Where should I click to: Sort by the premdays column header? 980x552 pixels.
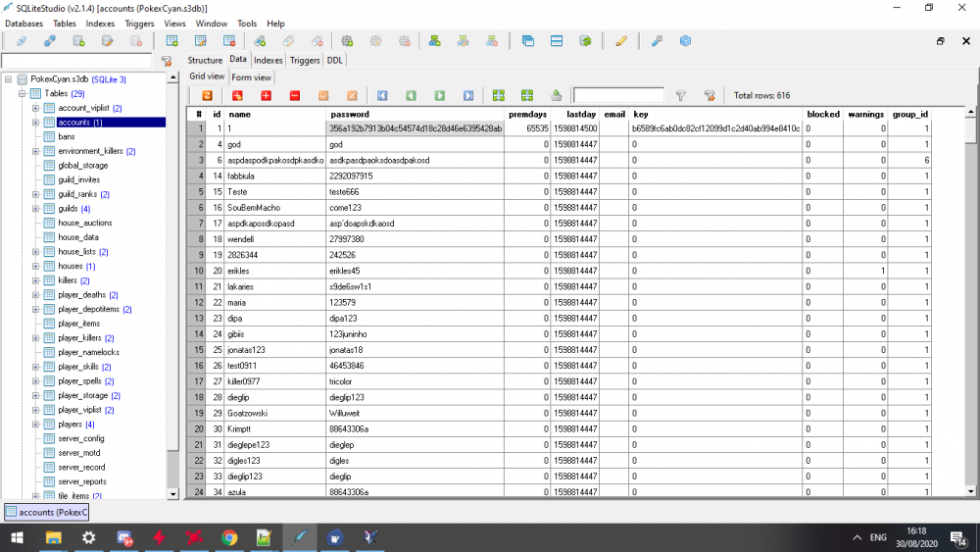tap(527, 115)
